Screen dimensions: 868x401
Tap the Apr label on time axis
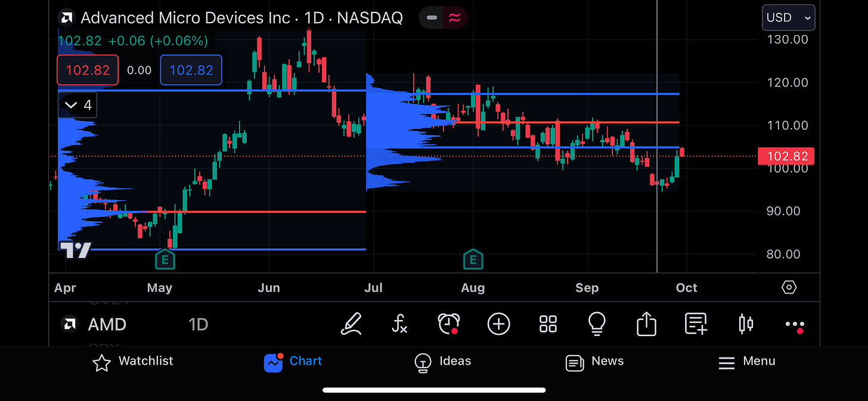click(x=65, y=288)
